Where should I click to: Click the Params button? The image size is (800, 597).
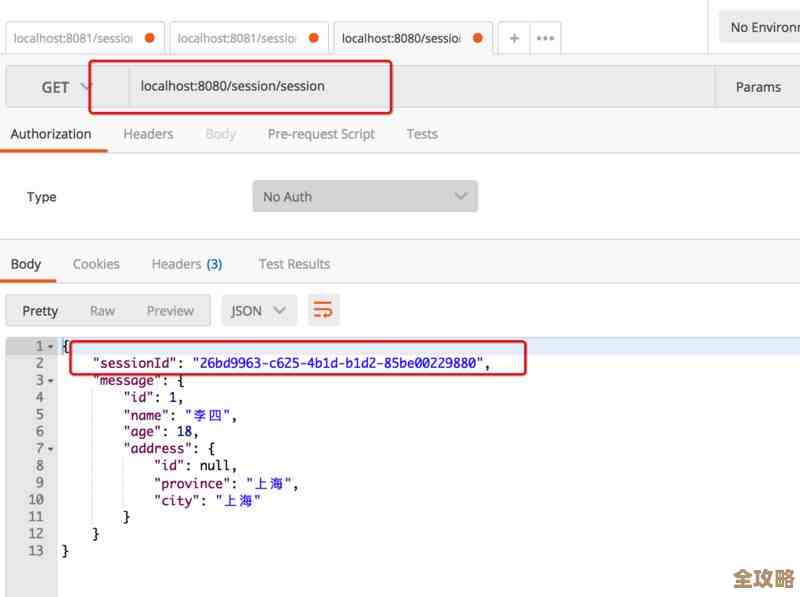click(x=758, y=87)
